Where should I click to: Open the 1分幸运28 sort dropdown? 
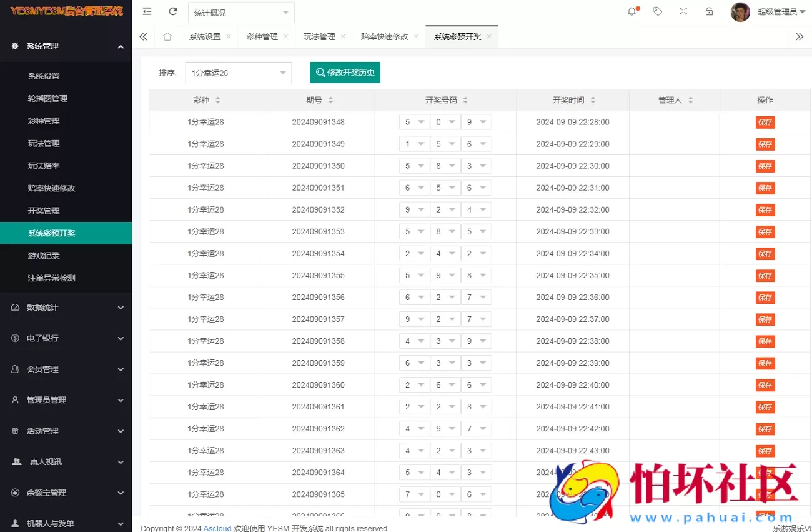[x=238, y=73]
